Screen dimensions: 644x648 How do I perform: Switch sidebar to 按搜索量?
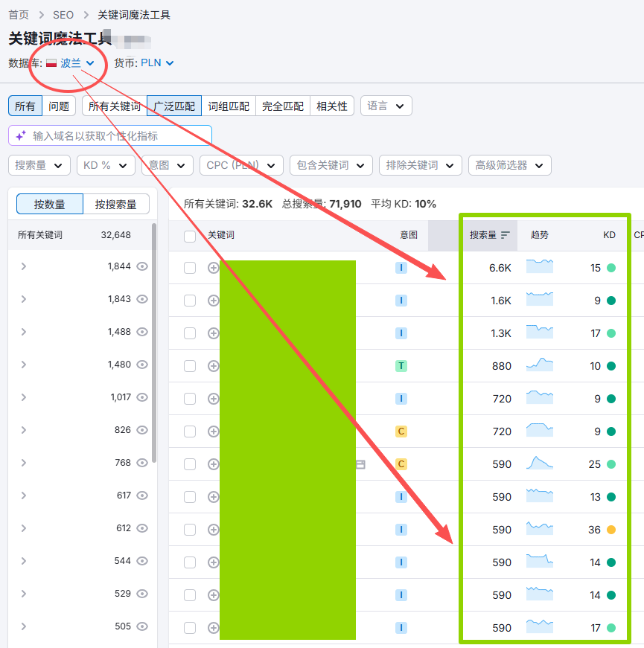[116, 204]
